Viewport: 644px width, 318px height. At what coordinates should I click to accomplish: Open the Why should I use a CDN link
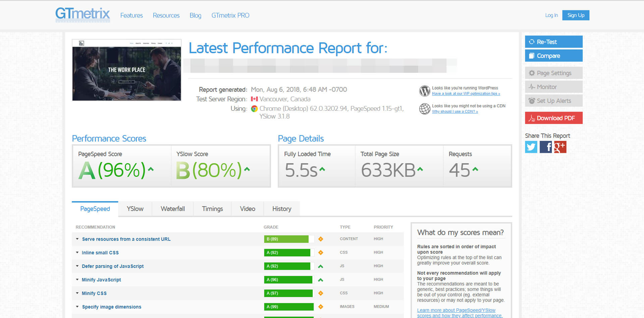455,111
